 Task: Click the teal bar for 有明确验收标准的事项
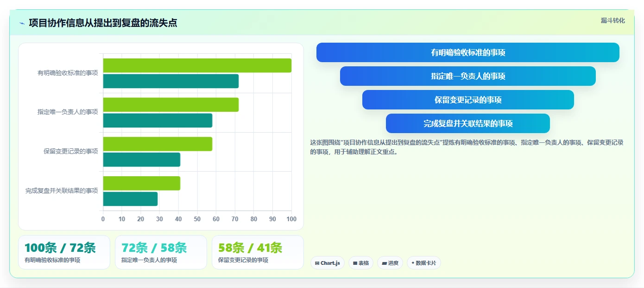pyautogui.click(x=170, y=81)
